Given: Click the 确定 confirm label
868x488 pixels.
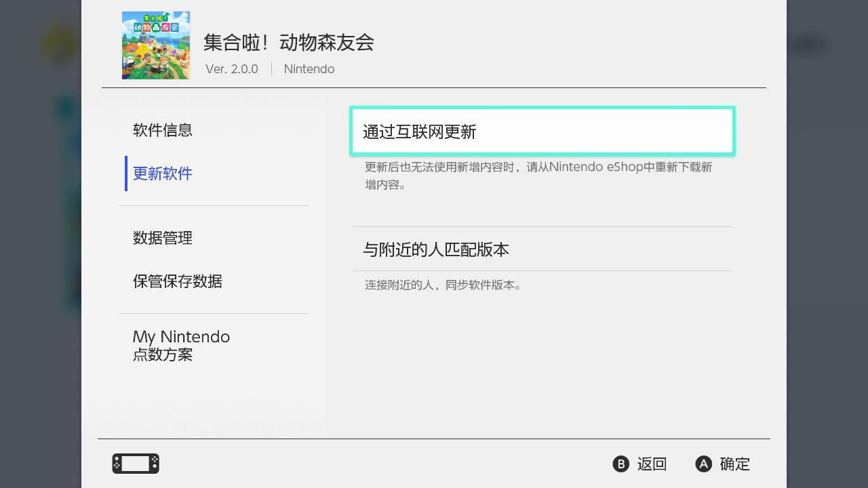Looking at the screenshot, I should point(734,464).
